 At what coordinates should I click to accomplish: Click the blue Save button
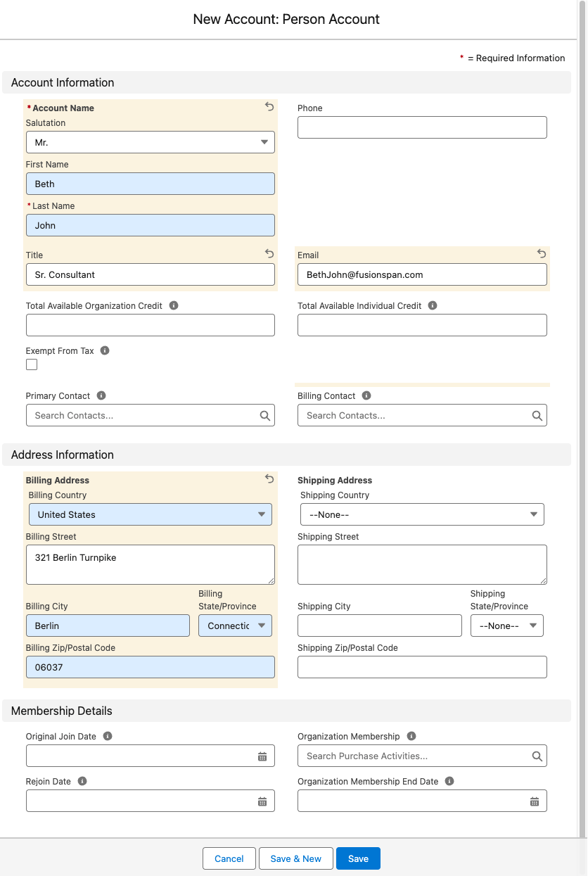[358, 858]
